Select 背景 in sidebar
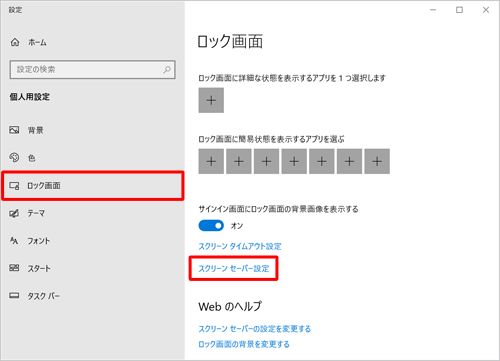Screen dimensions: 500x361 coord(92,130)
